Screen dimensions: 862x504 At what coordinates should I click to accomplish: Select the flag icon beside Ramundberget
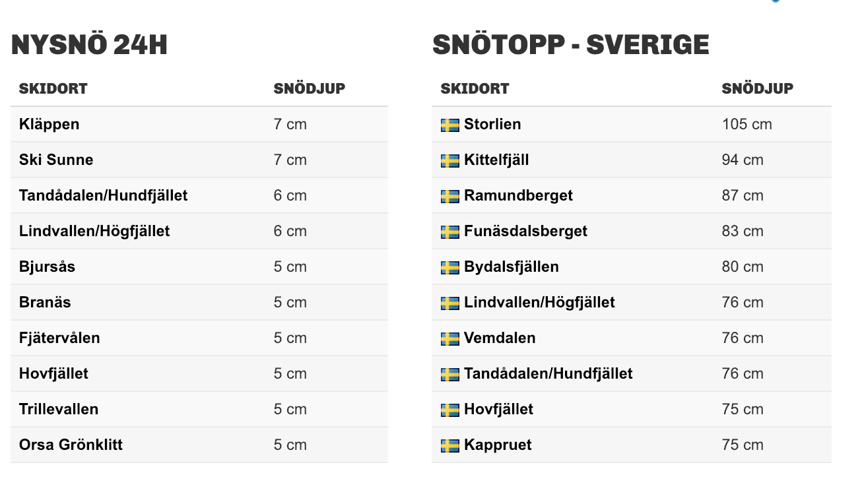point(449,196)
